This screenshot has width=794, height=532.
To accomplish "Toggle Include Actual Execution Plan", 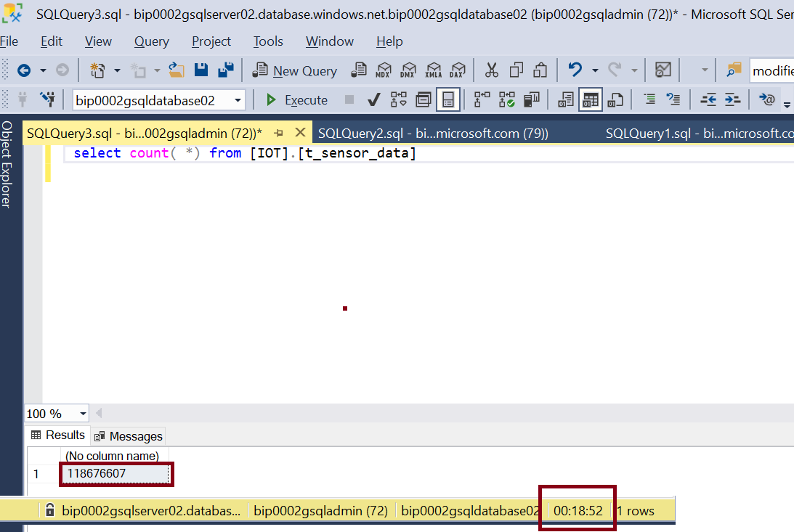I will click(482, 99).
